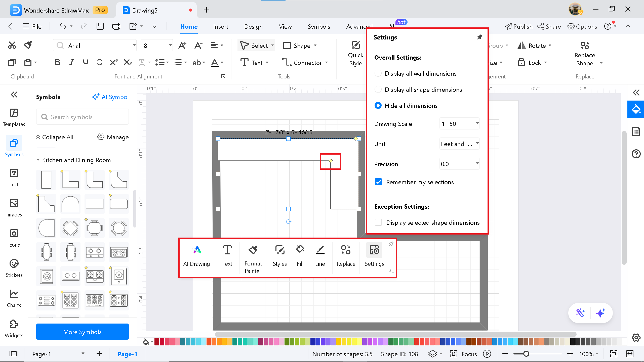
Task: Click the Share button
Action: pos(549,26)
